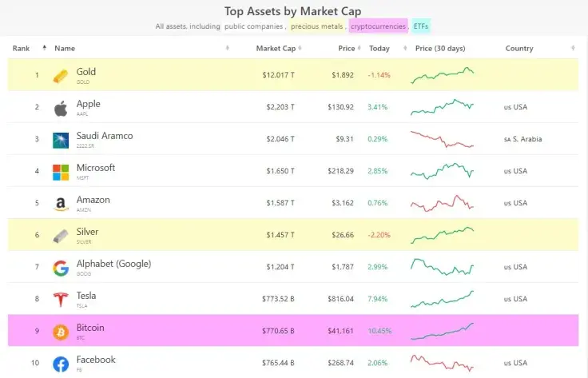Click Gold market cap $12.017 T
588x378 pixels.
tap(278, 75)
